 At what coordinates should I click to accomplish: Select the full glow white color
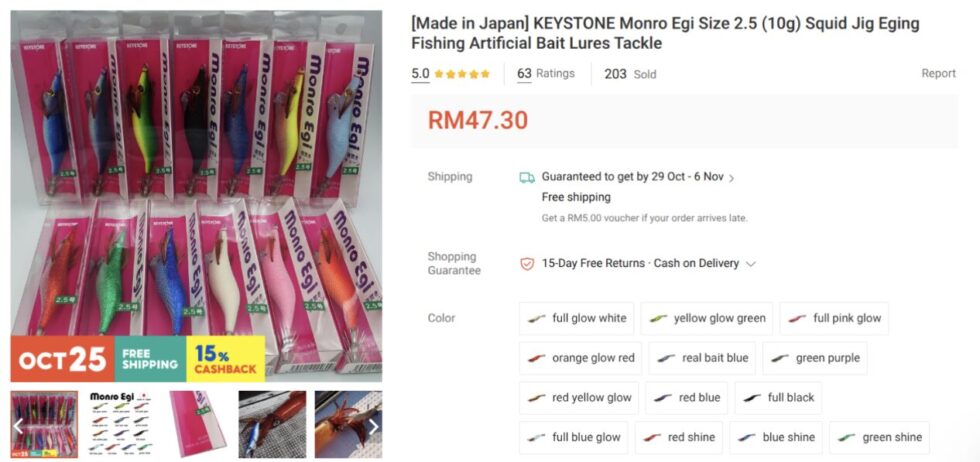[576, 318]
